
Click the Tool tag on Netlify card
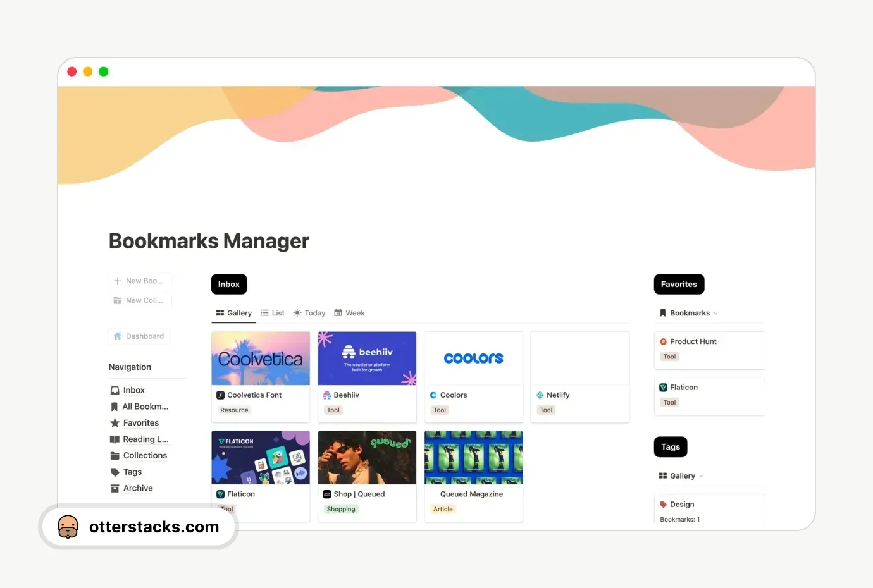[x=546, y=410]
